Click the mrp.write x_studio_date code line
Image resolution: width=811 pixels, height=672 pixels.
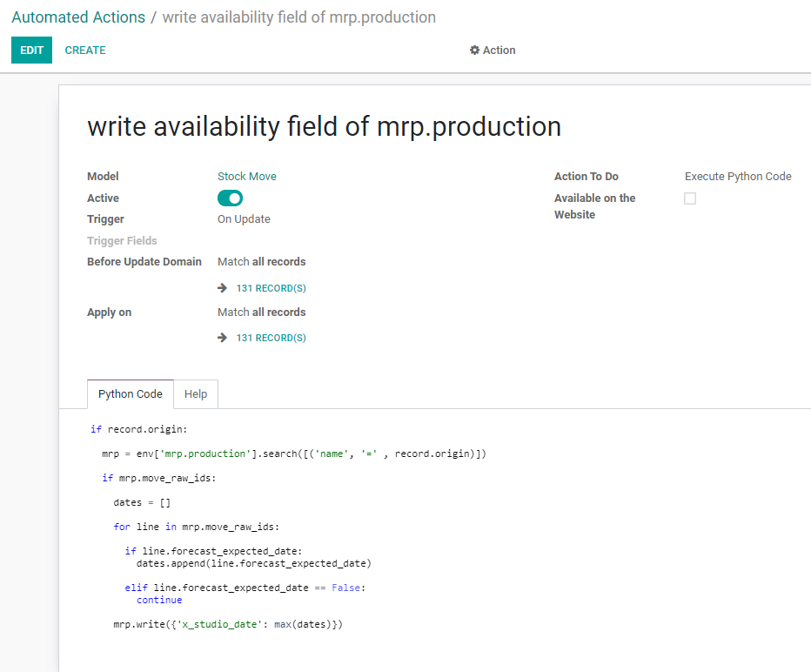click(x=228, y=624)
